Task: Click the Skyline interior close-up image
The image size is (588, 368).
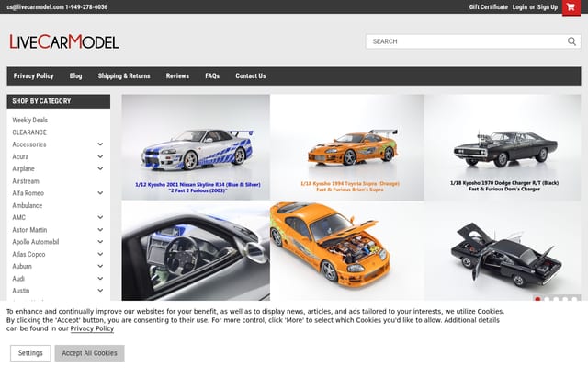Action: (196, 250)
